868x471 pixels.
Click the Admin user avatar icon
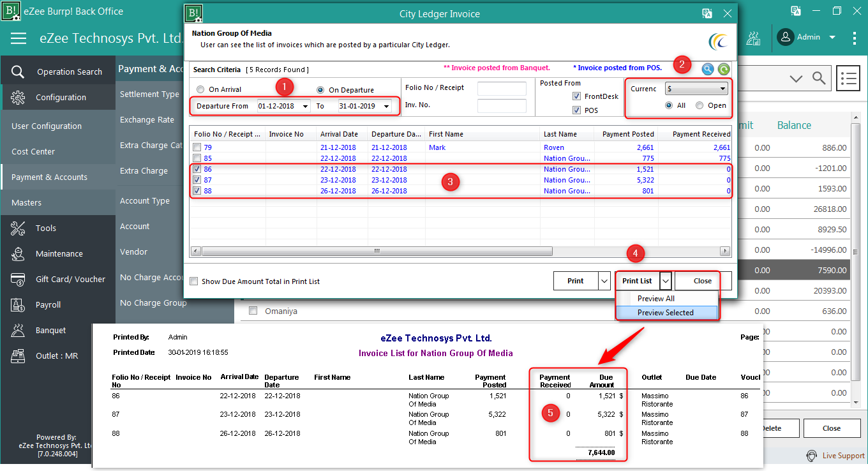tap(785, 37)
